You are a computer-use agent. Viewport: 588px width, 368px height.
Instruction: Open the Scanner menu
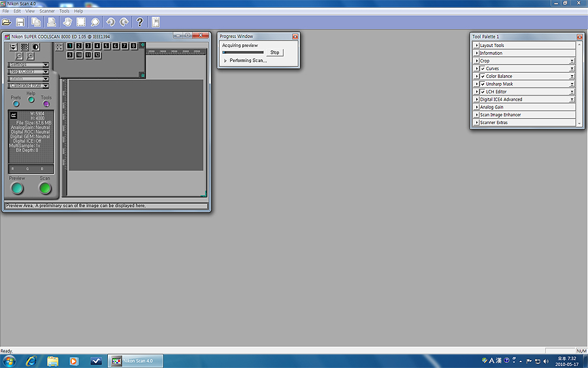pyautogui.click(x=47, y=11)
